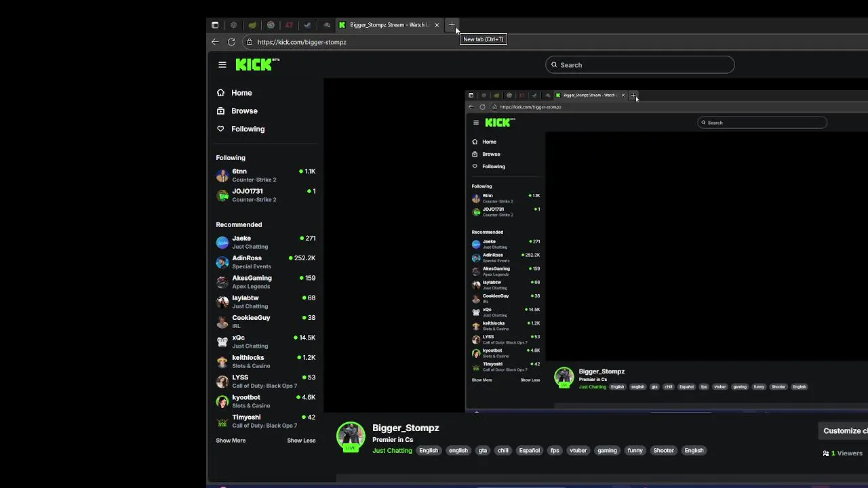Viewport: 868px width, 488px height.
Task: Click the Counter-Strike 2 label under 6tnn
Action: coord(254,180)
